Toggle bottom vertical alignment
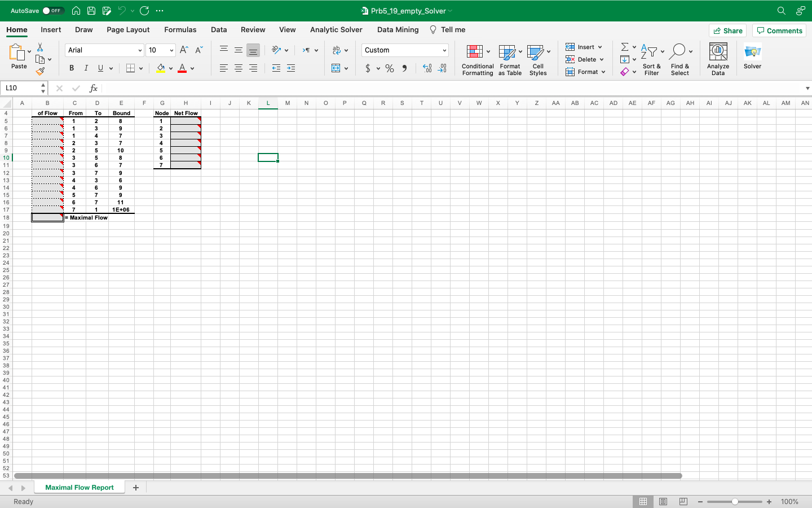 (253, 50)
